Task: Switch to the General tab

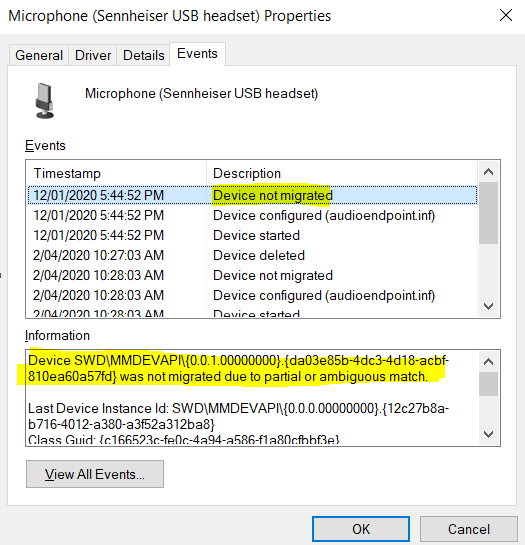Action: tap(39, 55)
